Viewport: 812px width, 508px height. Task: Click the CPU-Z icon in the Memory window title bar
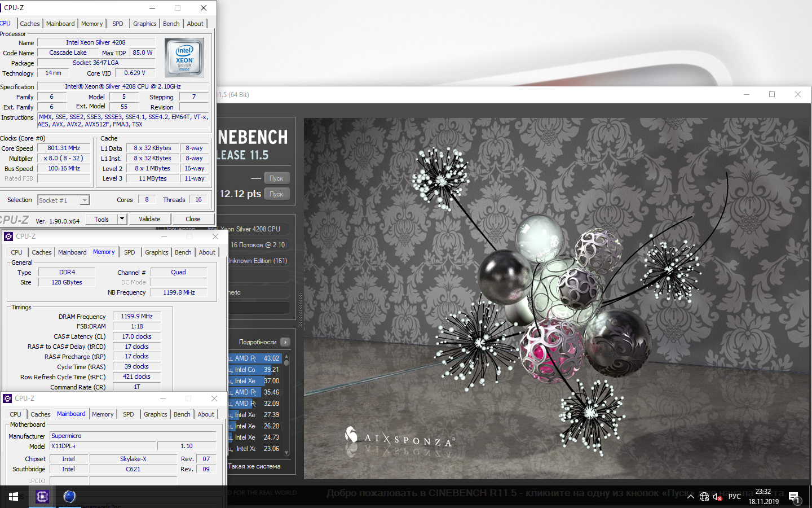click(8, 237)
